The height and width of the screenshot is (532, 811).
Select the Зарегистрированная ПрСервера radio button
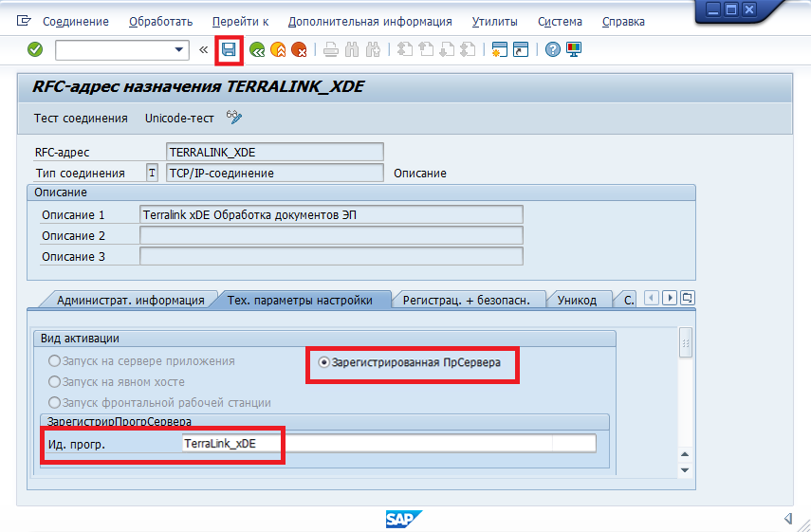[323, 362]
